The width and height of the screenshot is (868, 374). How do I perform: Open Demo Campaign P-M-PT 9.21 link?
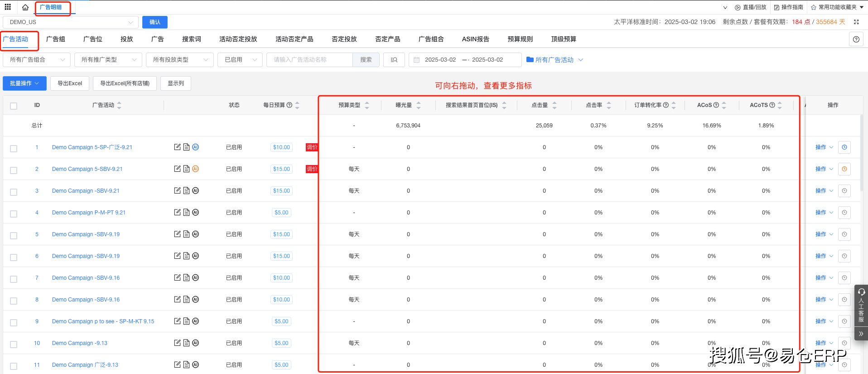point(89,213)
